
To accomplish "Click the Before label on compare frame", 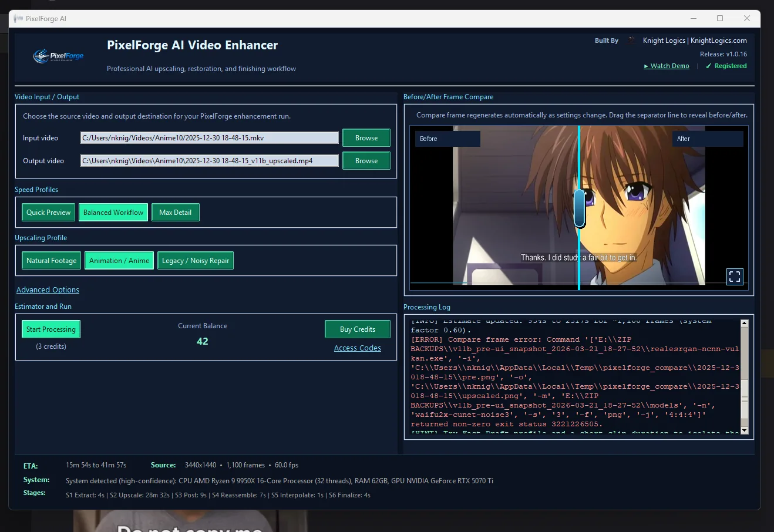I will (447, 139).
